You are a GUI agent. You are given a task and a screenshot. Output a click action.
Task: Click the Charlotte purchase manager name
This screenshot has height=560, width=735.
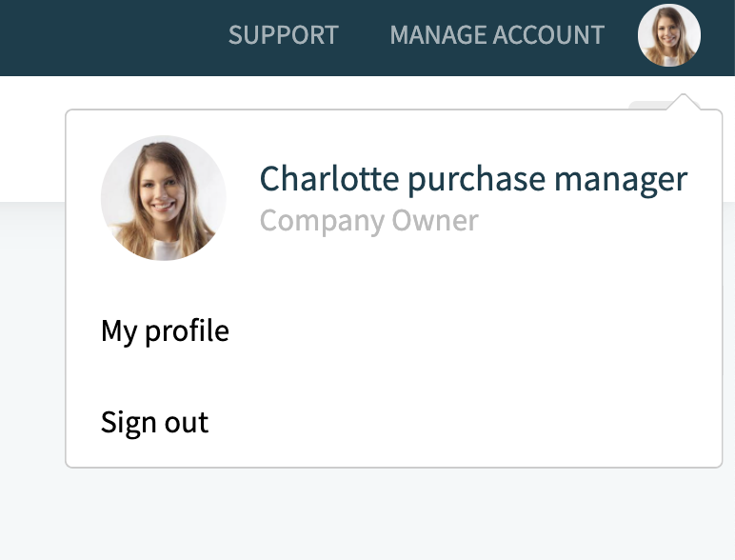point(473,179)
